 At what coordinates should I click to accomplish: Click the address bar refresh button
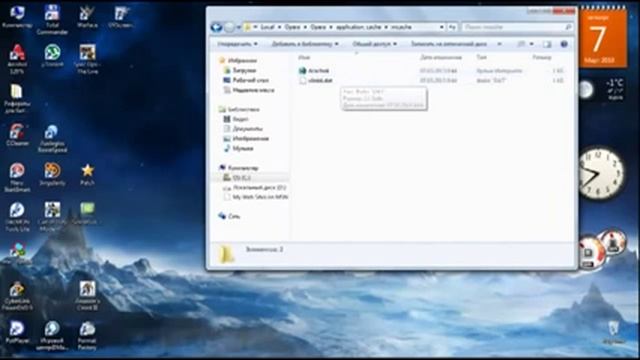452,27
